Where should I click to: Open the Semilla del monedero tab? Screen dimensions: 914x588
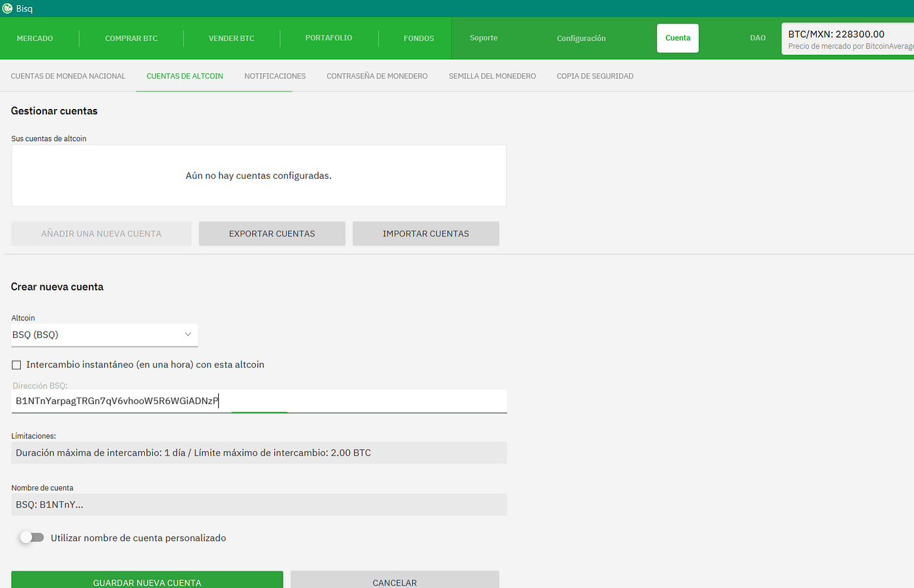tap(492, 76)
